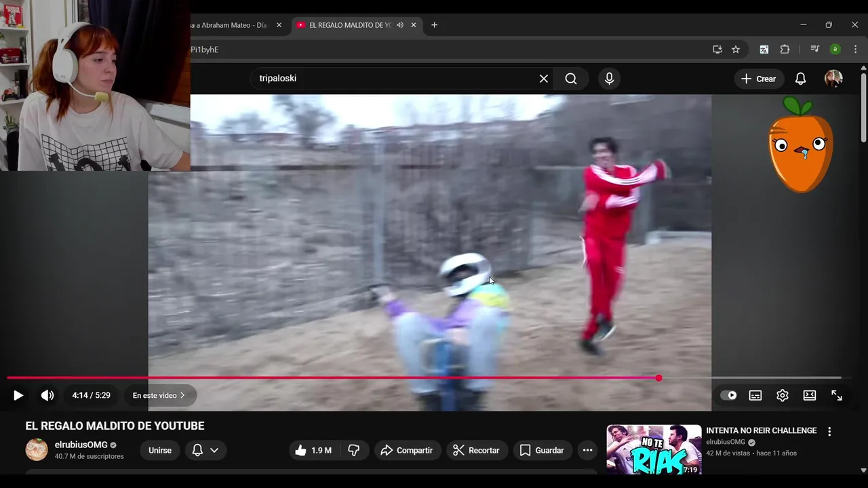Click the address bar URL text
The image size is (868, 488).
coord(205,49)
